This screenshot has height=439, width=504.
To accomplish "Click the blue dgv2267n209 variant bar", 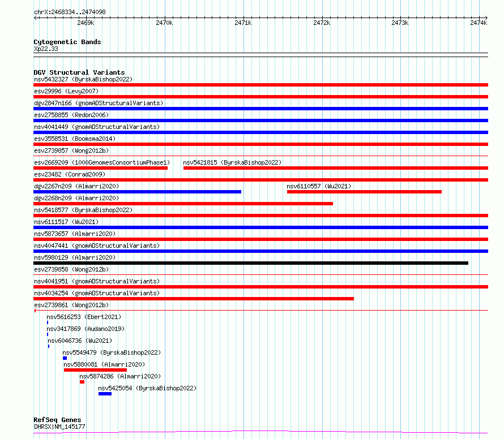I will click(x=137, y=192).
